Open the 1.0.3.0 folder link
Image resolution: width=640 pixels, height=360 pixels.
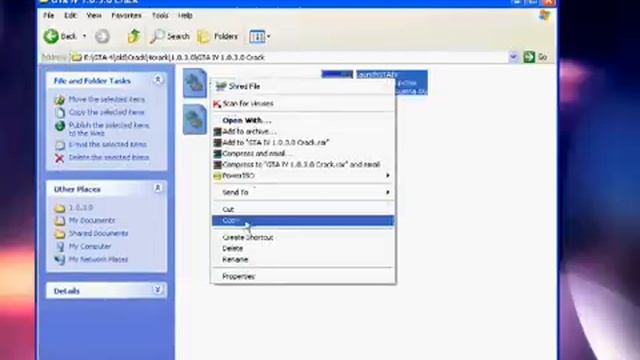click(81, 207)
